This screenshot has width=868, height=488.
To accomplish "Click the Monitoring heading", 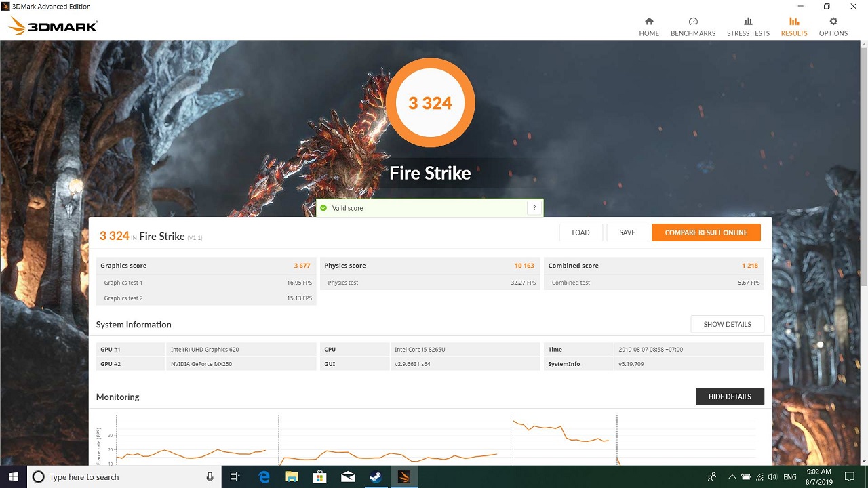I will [118, 396].
